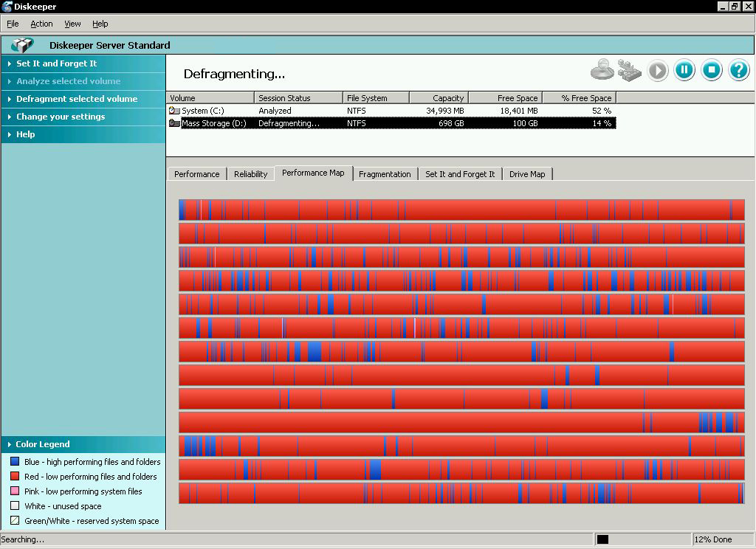The height and width of the screenshot is (549, 756).
Task: Click 'Blue - high performing files' legend text
Action: (92, 462)
